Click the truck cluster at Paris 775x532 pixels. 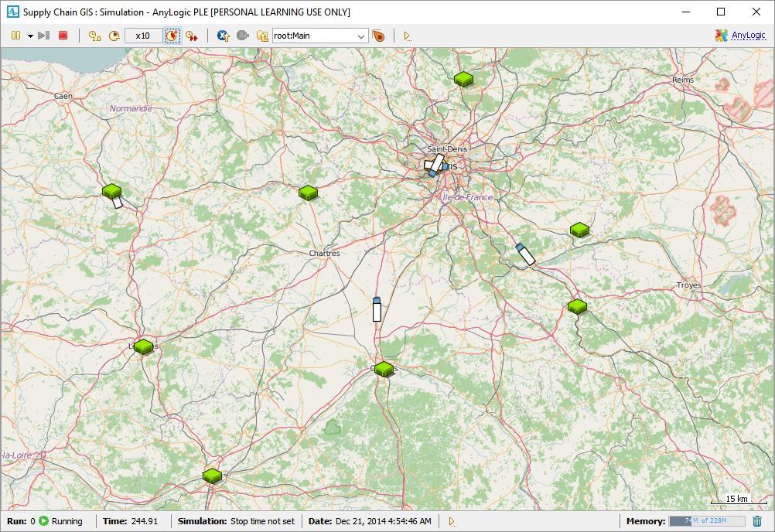[x=435, y=165]
